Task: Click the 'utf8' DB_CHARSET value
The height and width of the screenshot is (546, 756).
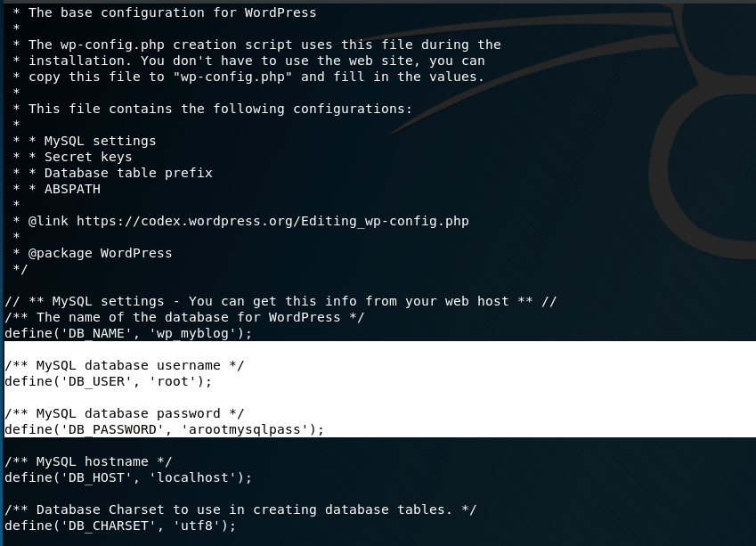Action: click(x=196, y=526)
